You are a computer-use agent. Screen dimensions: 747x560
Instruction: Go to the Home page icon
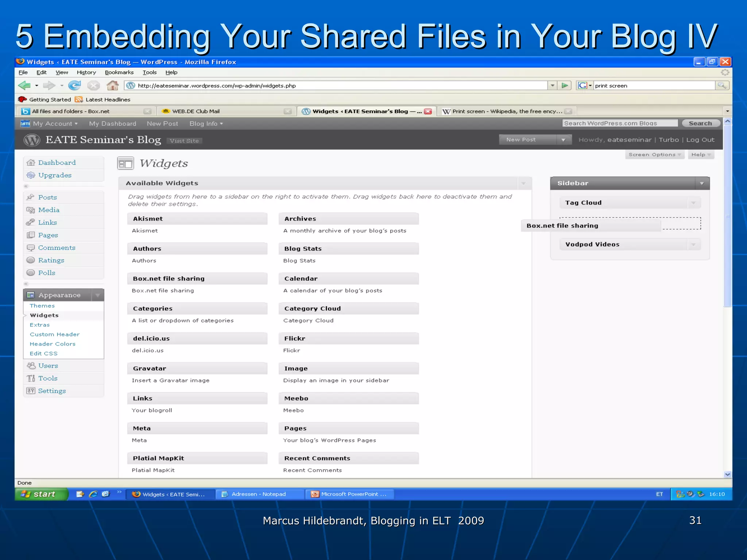click(113, 86)
